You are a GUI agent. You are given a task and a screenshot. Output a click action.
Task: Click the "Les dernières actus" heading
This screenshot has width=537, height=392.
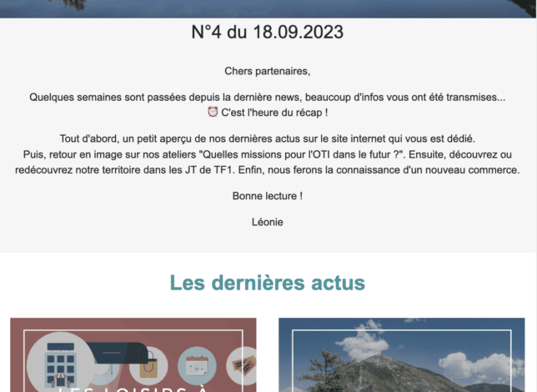point(268,283)
